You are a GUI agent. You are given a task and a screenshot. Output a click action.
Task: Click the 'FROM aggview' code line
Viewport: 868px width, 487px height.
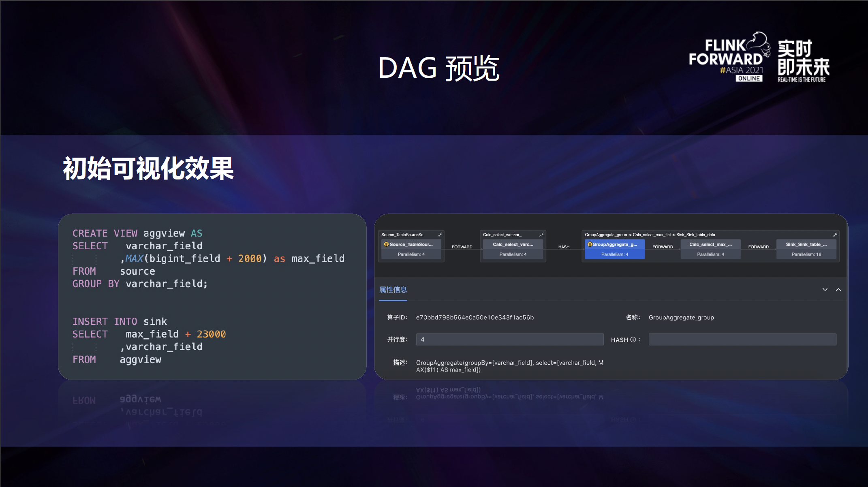click(x=117, y=359)
